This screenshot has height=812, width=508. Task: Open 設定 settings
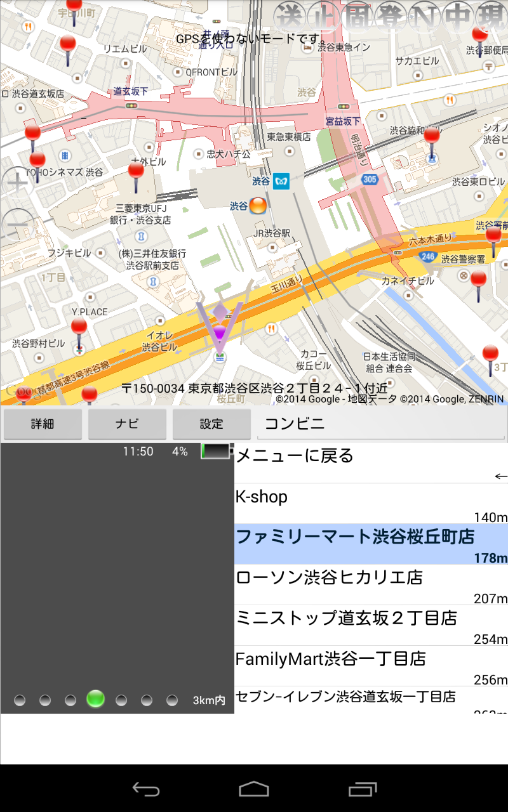(211, 424)
